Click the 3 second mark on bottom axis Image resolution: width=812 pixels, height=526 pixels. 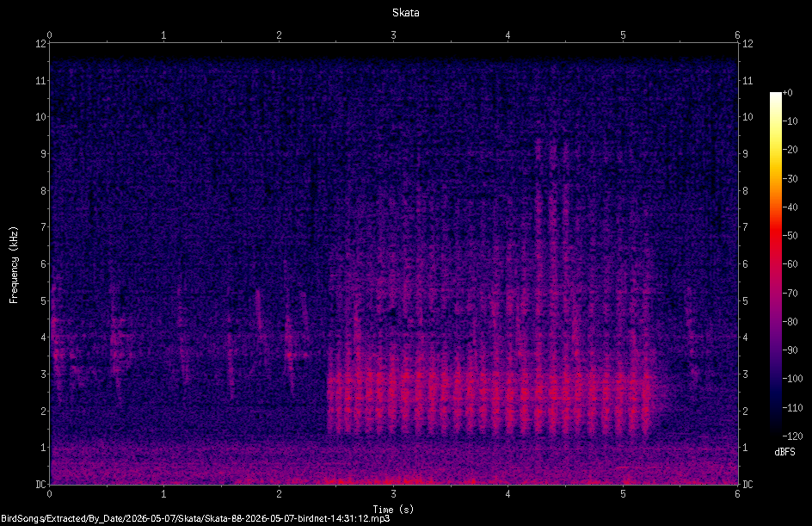[x=394, y=494]
